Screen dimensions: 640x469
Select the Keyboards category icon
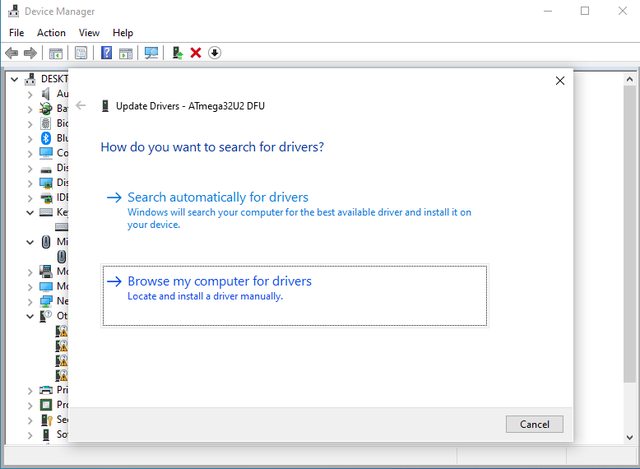click(x=46, y=212)
